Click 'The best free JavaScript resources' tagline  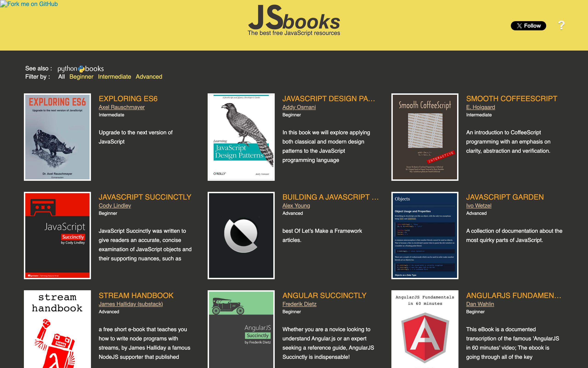[x=294, y=33]
